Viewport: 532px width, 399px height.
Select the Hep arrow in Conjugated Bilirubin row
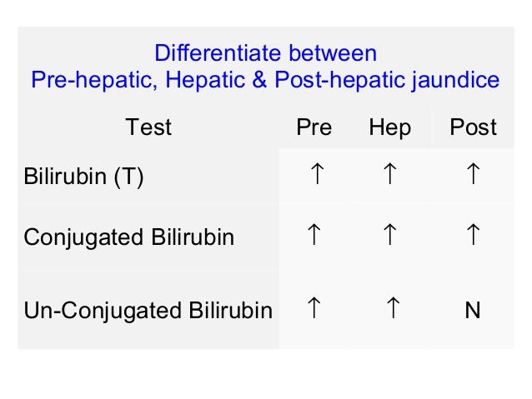[x=389, y=235]
